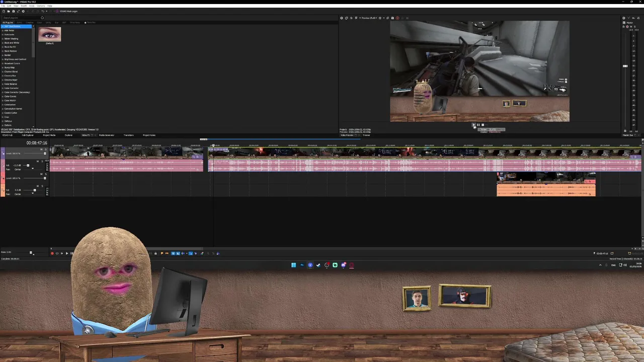Viewport: 644px width, 362px height.
Task: Open Master FX on the Master bus
Action: tap(623, 27)
